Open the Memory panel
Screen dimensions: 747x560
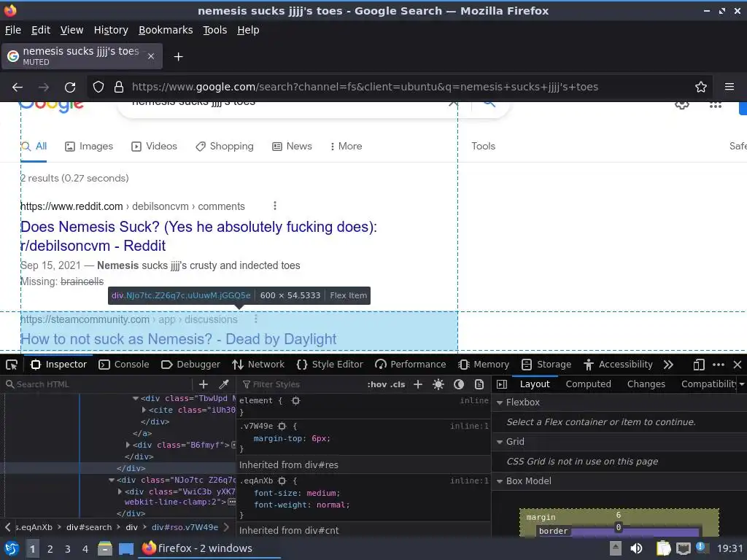[484, 365]
